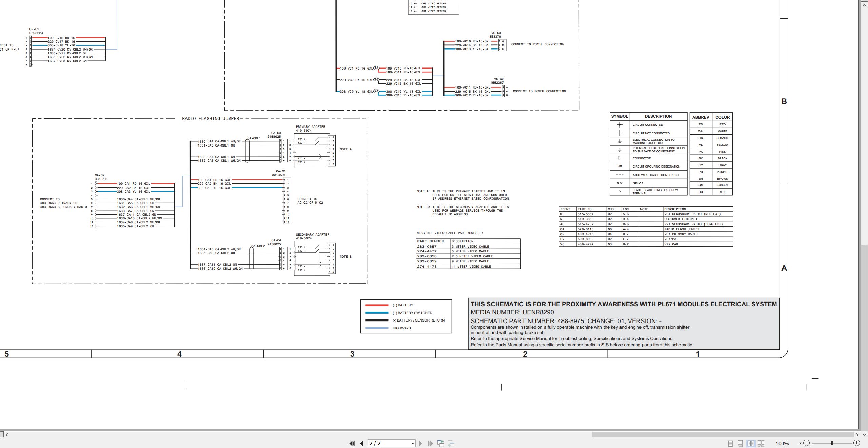Click the zoom out minus button
Viewport: 868px width, 448px height.
(x=806, y=443)
